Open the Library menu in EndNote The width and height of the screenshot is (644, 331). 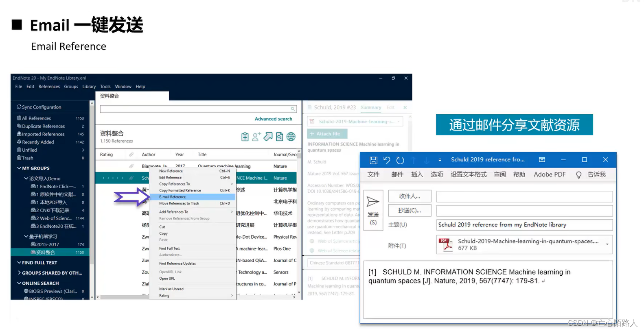[x=89, y=87]
